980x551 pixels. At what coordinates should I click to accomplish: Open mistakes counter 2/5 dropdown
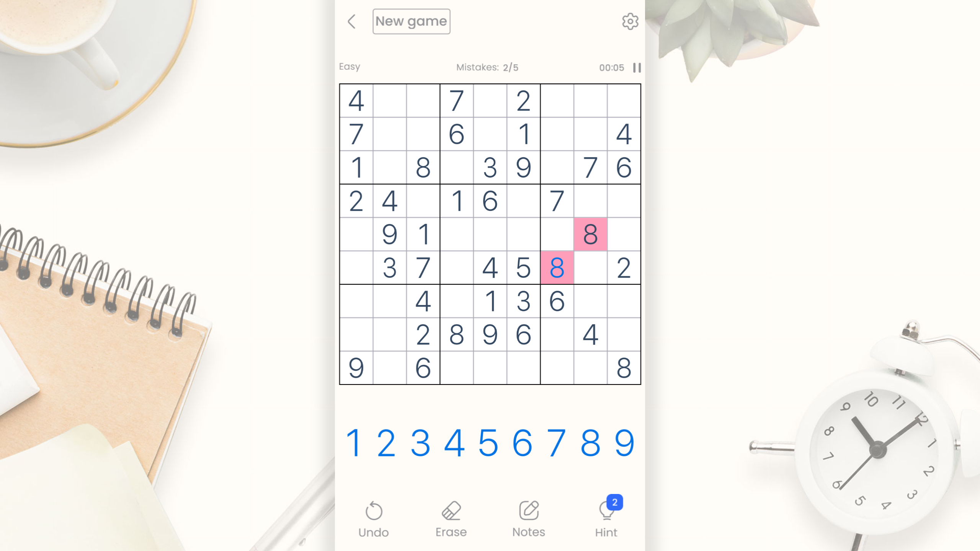487,67
